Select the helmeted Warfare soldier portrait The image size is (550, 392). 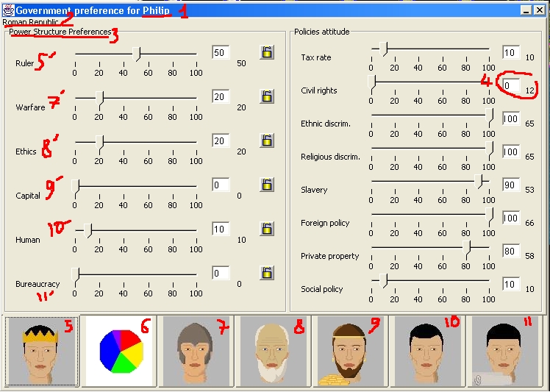tap(196, 352)
